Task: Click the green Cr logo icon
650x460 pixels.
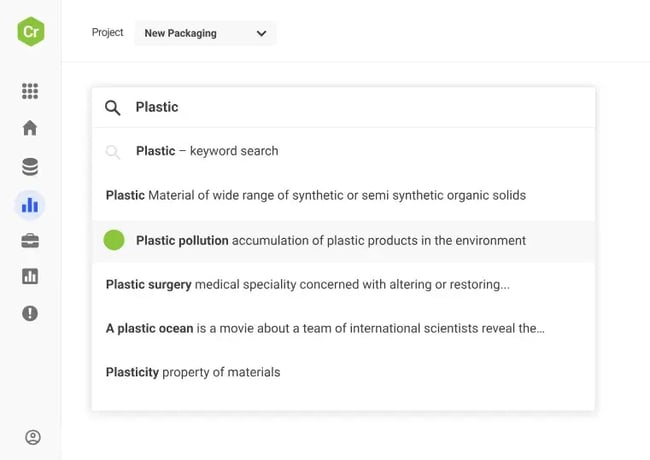Action: [x=31, y=32]
